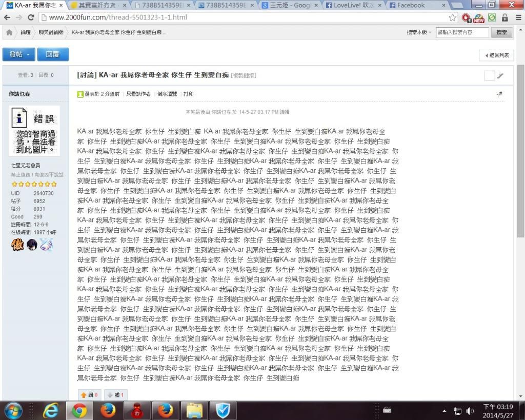Click the 只看該作者 link
This screenshot has height=420, width=525.
pyautogui.click(x=138, y=94)
